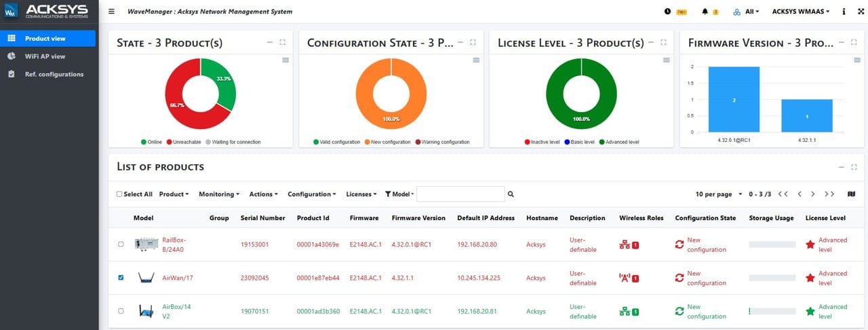Minimize the Firmware Version panel
This screenshot has width=868, height=330.
coord(842,42)
